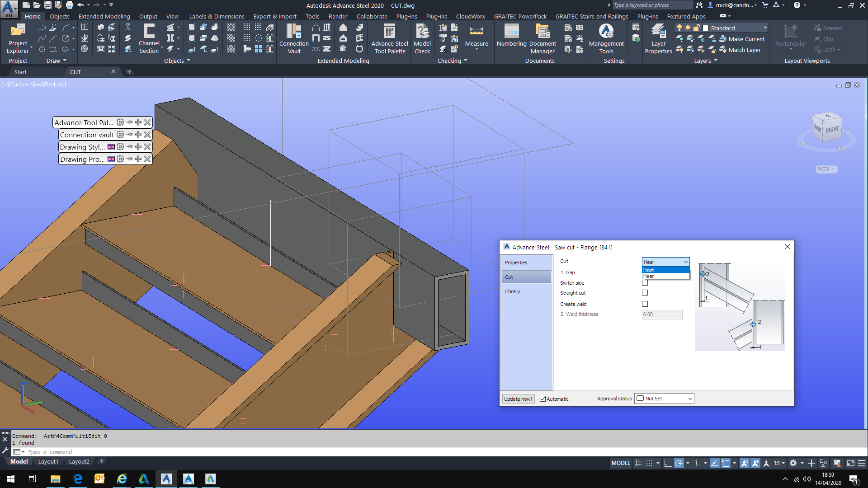The height and width of the screenshot is (488, 868).
Task: Check the Create weld option
Action: click(645, 304)
